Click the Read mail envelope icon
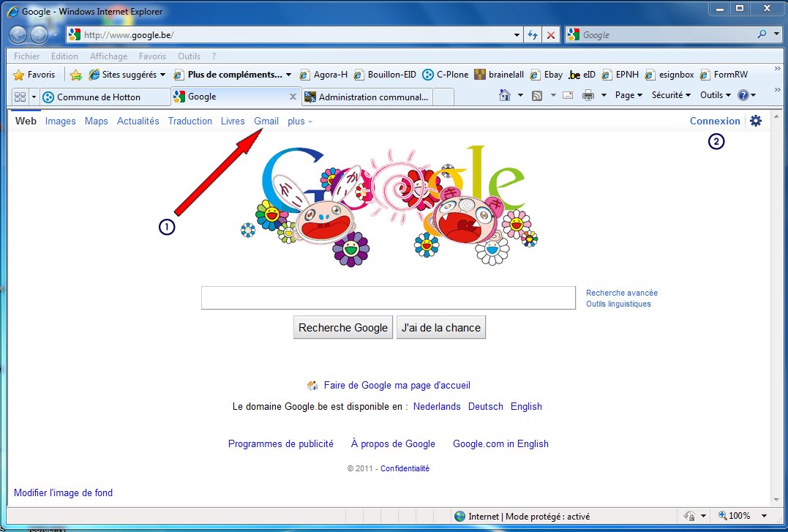The height and width of the screenshot is (532, 788). point(568,95)
